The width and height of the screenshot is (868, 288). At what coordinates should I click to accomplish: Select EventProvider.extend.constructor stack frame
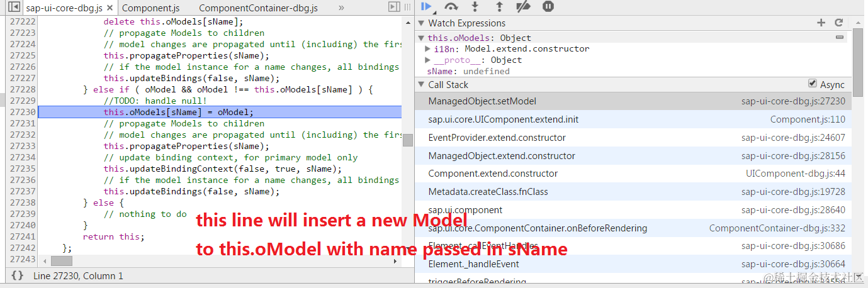point(634,138)
